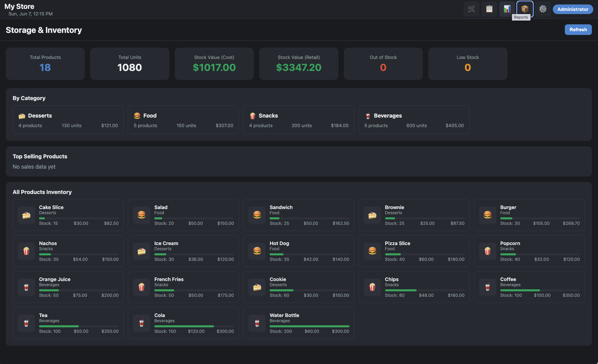Refresh the inventory data
Image resolution: width=598 pixels, height=364 pixels.
tap(578, 29)
